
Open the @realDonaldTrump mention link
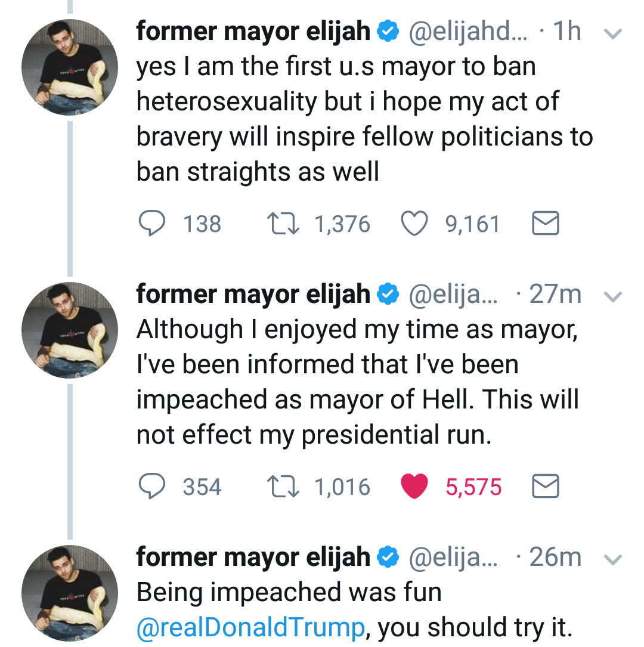click(x=250, y=627)
